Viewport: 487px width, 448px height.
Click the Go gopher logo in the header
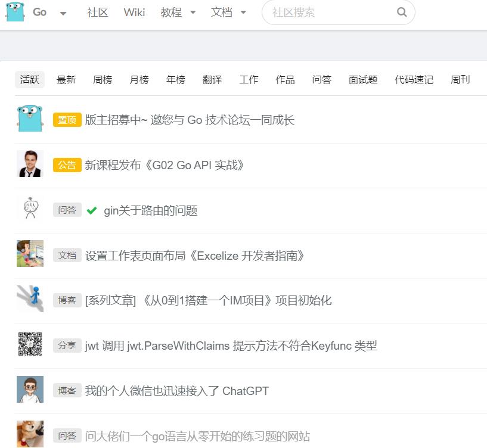pyautogui.click(x=15, y=11)
